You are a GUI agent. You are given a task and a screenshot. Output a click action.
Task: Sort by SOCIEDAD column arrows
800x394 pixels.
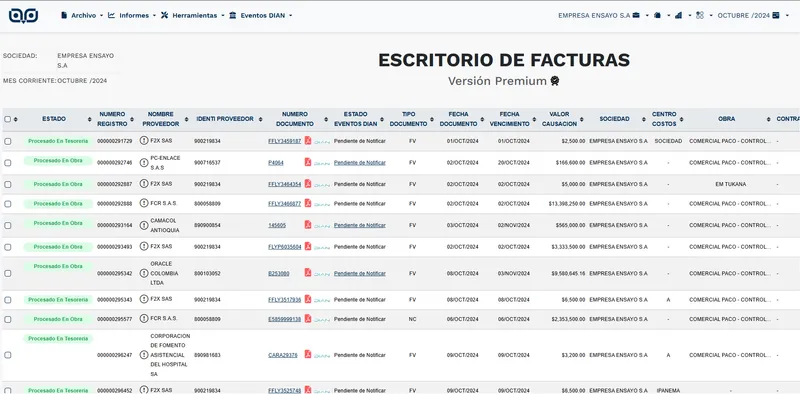(x=644, y=119)
